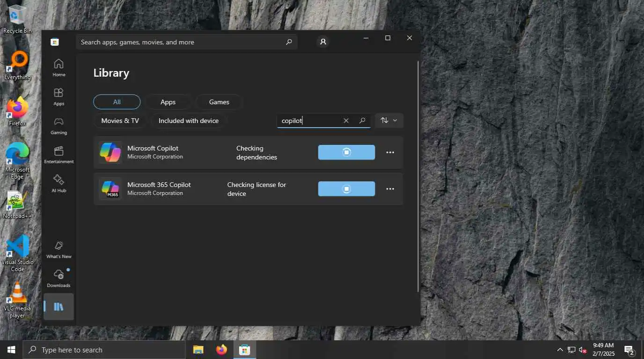
Task: Click the Microsoft Copilot app icon
Action: [x=110, y=152]
